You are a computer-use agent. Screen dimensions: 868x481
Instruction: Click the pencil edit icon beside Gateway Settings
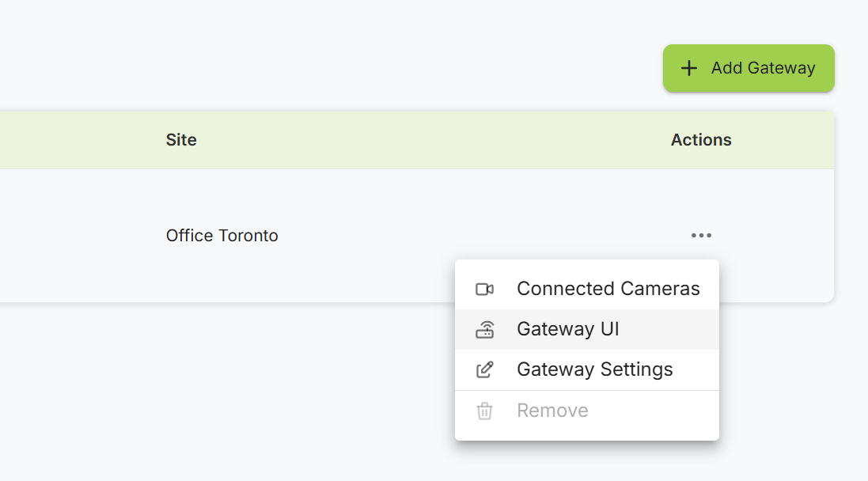(x=484, y=369)
